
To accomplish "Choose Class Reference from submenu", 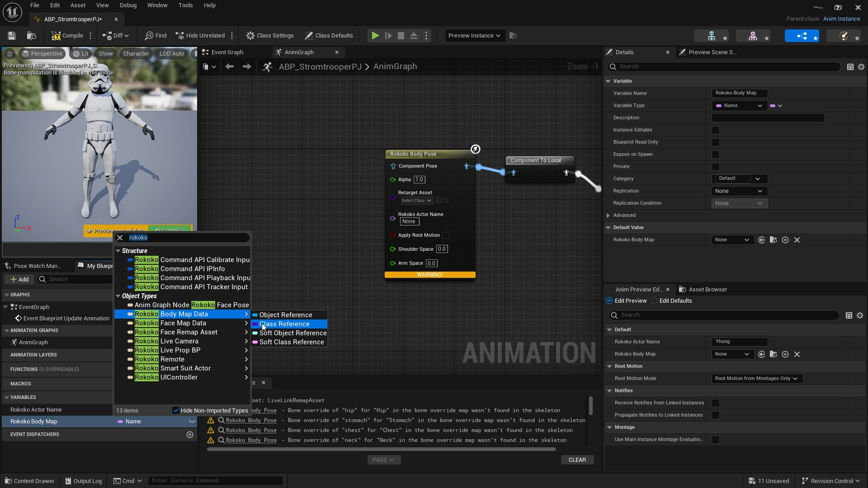I will click(289, 324).
